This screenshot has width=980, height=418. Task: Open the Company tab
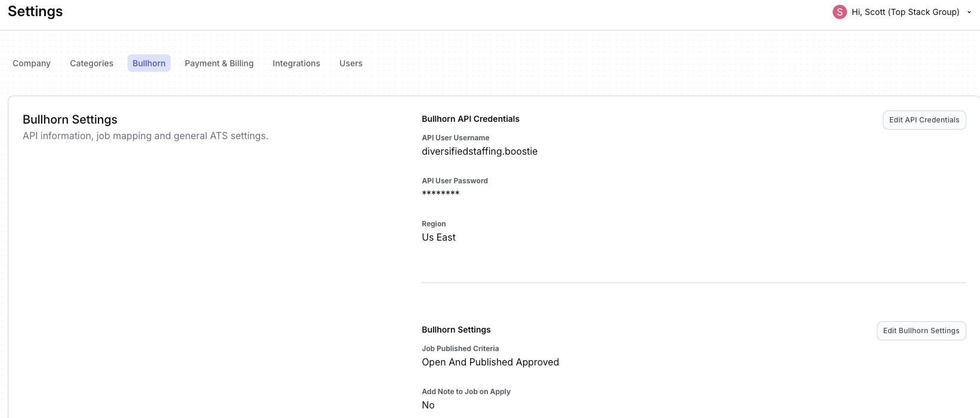(32, 63)
